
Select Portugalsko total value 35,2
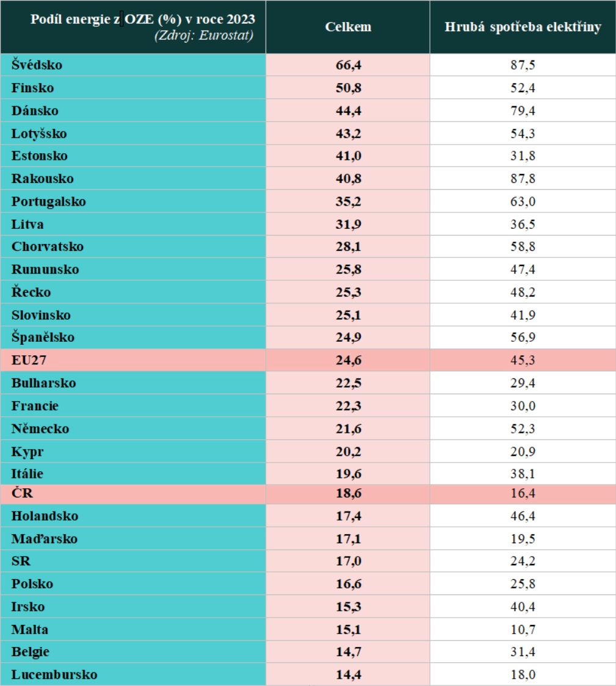348,201
